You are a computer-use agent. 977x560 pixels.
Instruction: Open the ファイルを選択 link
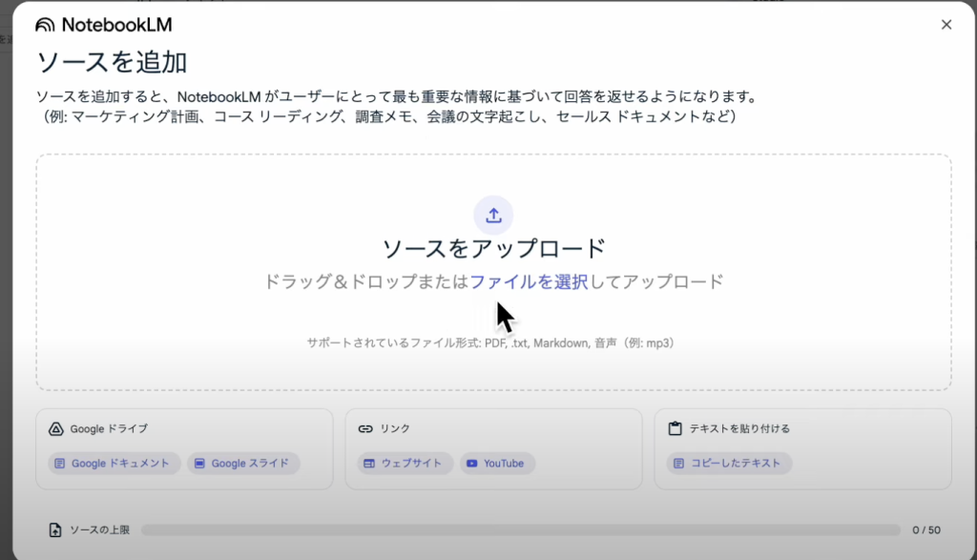(x=529, y=281)
